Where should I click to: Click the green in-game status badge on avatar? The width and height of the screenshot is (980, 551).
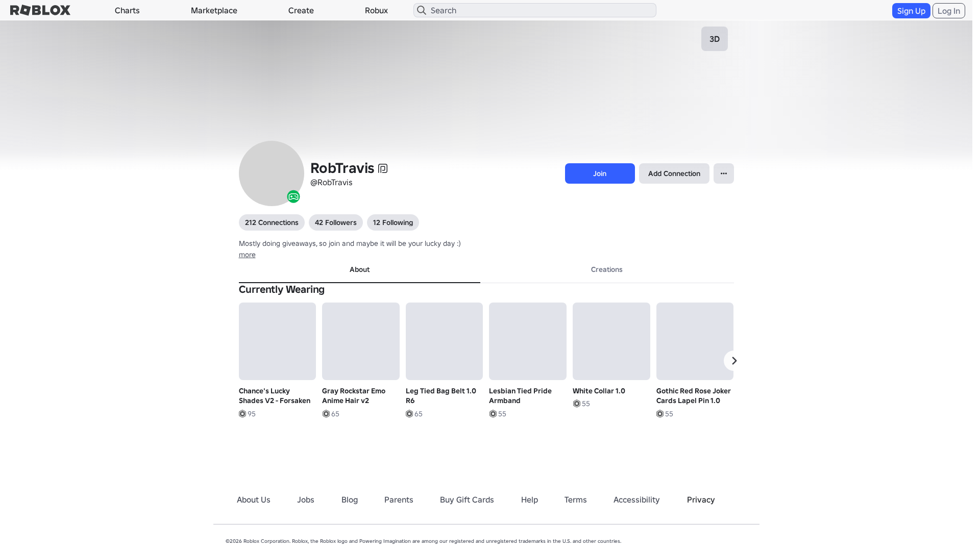pos(293,196)
